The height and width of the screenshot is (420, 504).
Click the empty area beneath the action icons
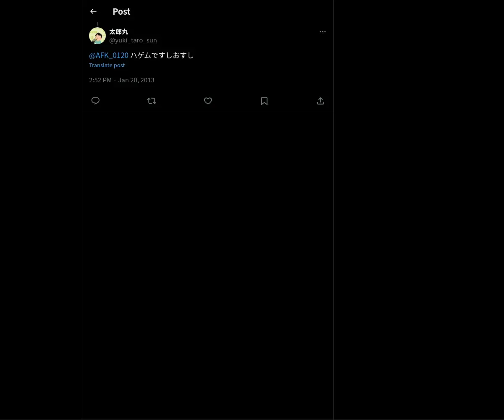point(208,265)
